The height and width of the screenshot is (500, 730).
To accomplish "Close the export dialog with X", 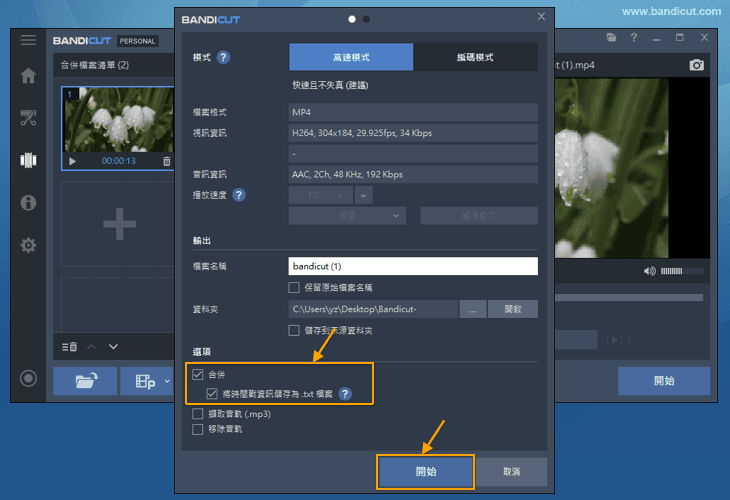I will click(x=541, y=16).
